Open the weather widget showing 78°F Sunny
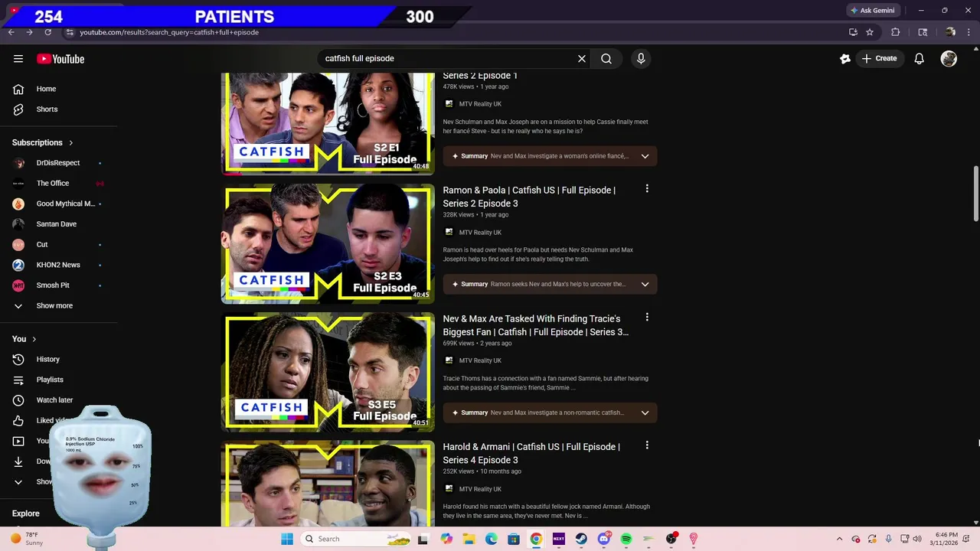 pos(28,539)
